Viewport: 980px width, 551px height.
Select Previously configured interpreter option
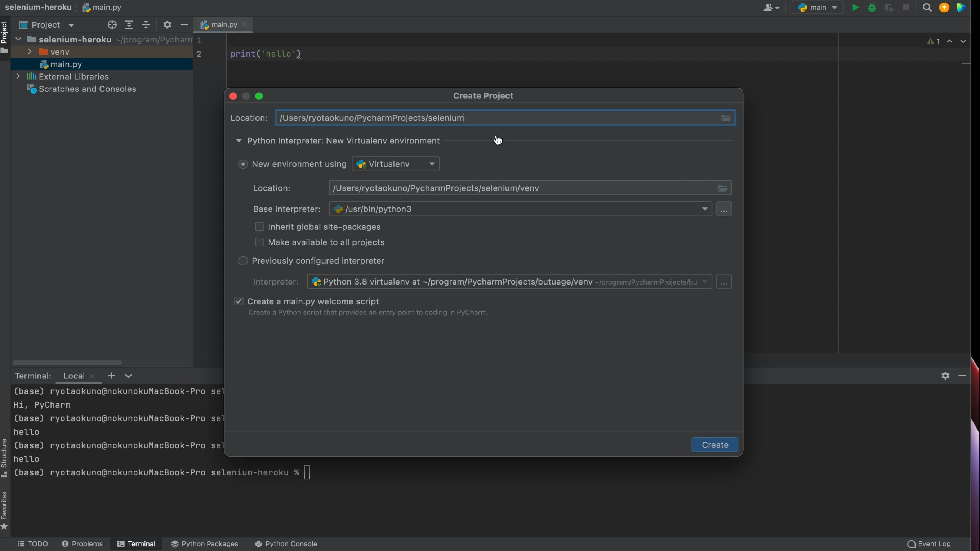243,260
